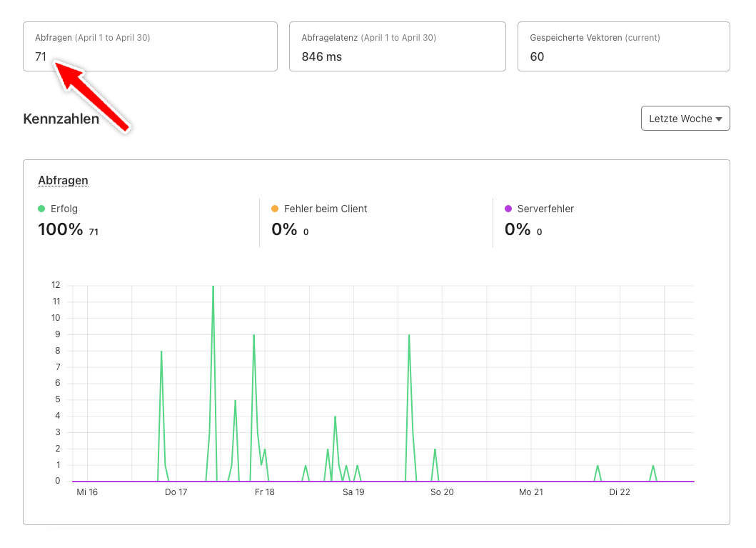The height and width of the screenshot is (548, 756).
Task: Click the dropdown arrow beside Letzte Woche
Action: tap(719, 119)
